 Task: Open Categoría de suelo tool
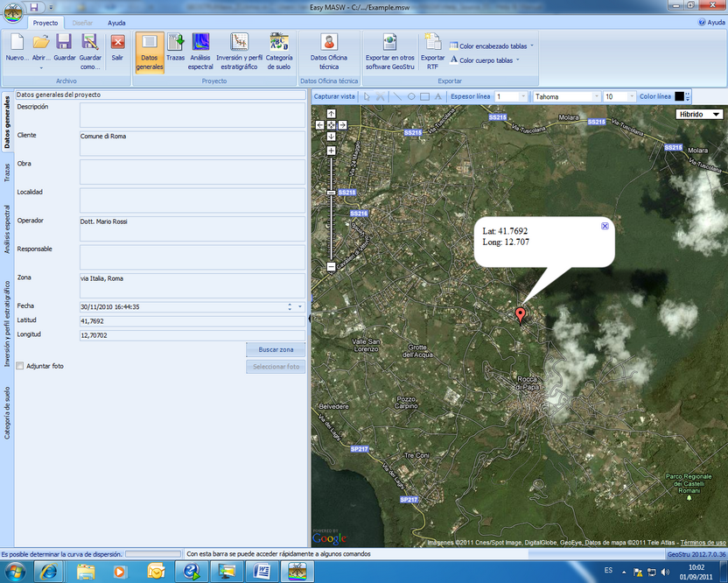tap(279, 52)
